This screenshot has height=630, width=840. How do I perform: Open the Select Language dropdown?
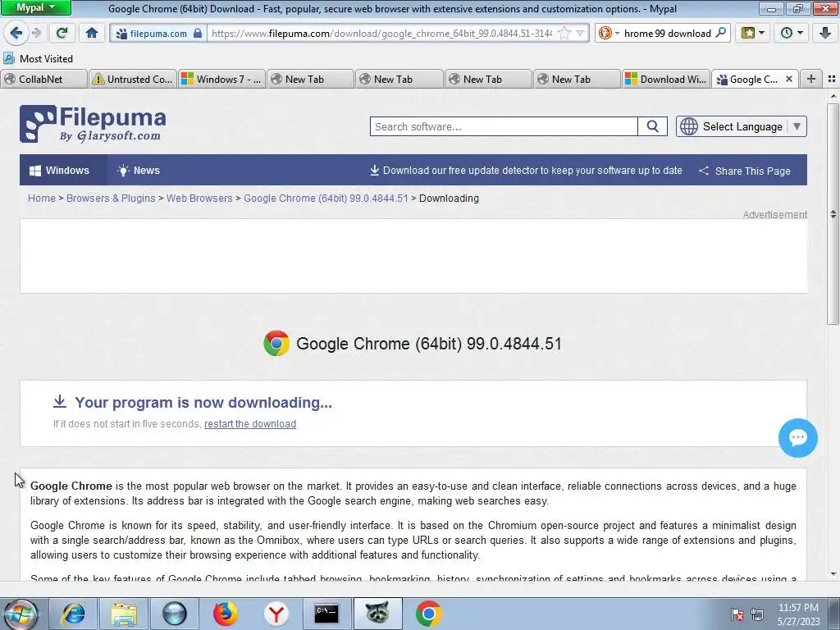tap(742, 126)
